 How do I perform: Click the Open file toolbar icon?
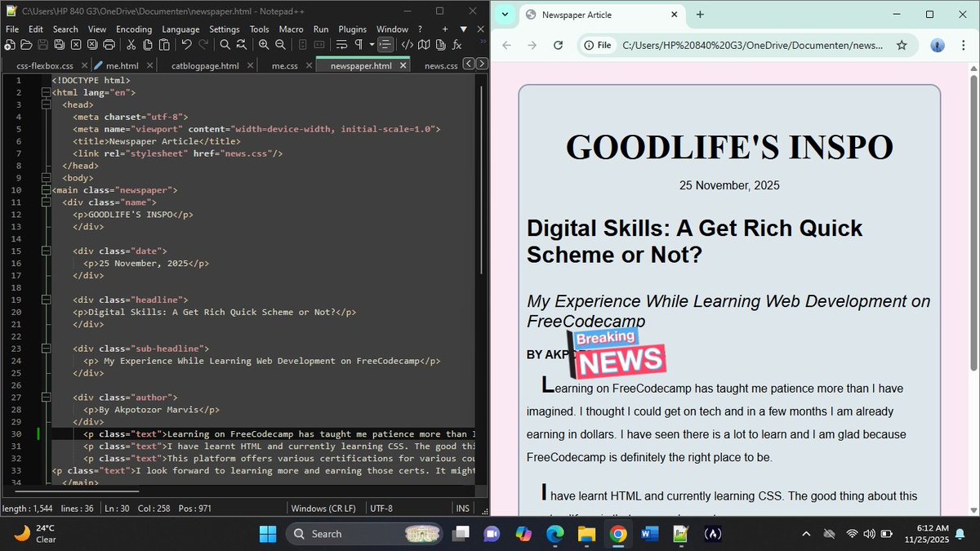(x=26, y=45)
